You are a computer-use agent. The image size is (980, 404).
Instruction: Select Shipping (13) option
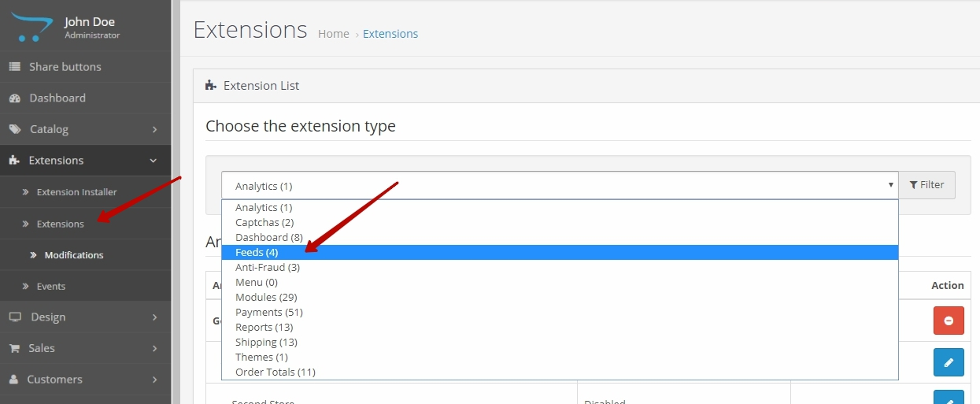pyautogui.click(x=560, y=343)
